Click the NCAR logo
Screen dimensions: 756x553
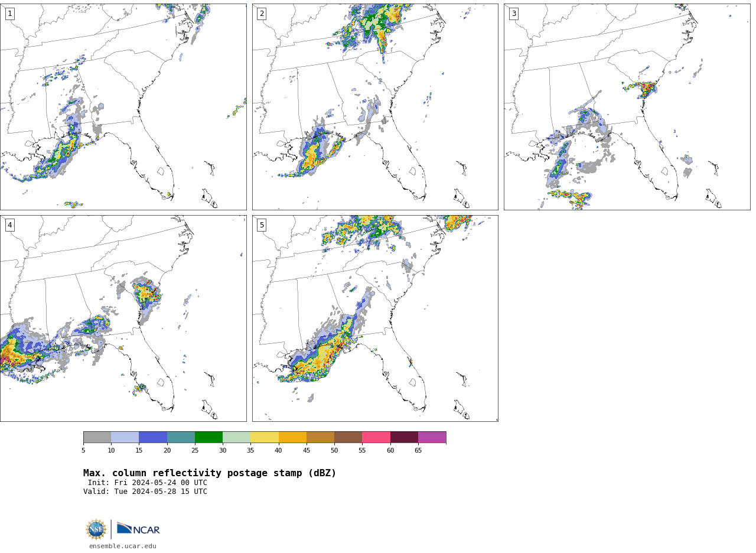coord(138,529)
